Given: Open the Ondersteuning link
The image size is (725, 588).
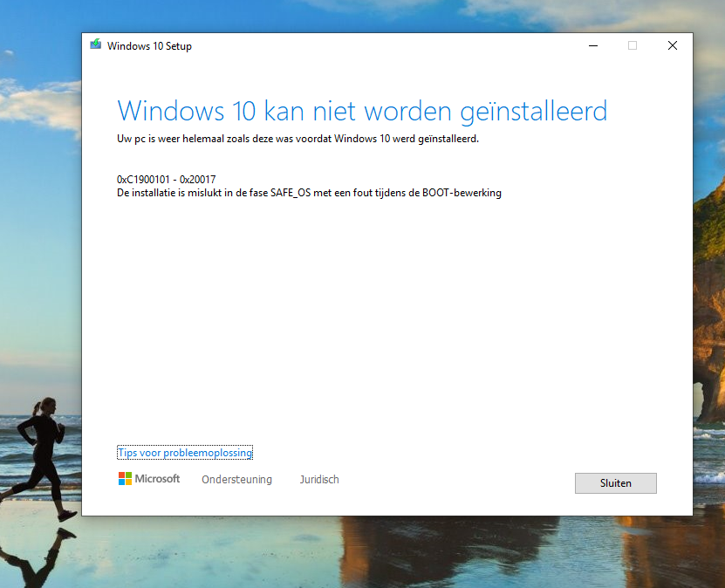Looking at the screenshot, I should pos(236,479).
